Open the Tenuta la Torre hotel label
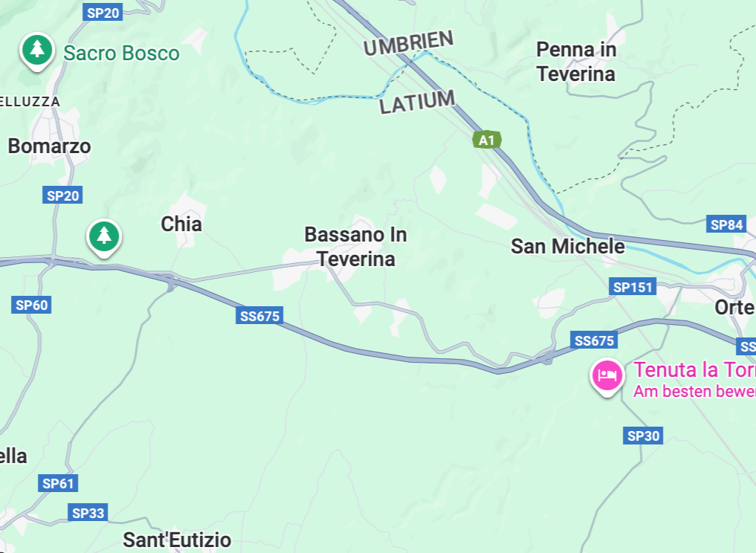 (694, 370)
